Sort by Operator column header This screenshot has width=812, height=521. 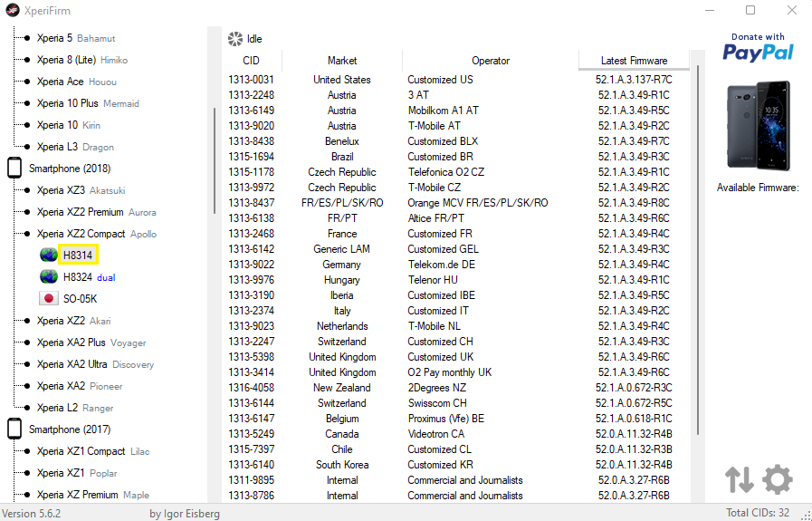[491, 61]
